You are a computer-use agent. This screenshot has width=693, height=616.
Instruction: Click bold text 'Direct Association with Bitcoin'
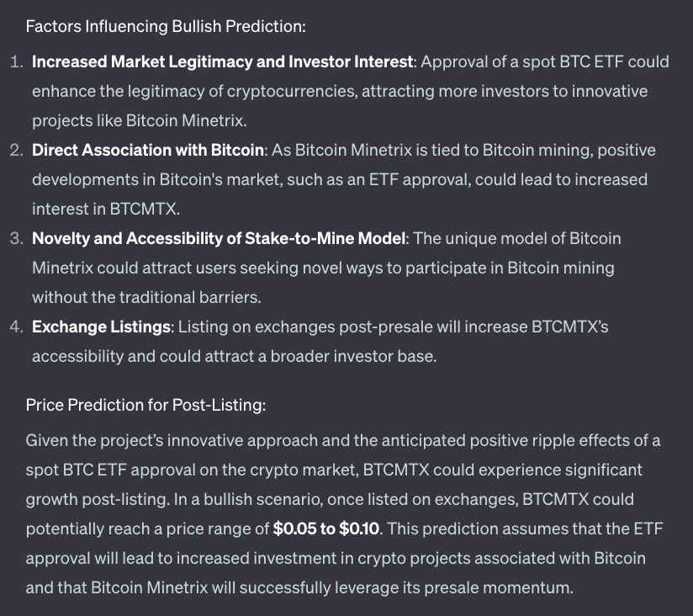click(x=148, y=151)
